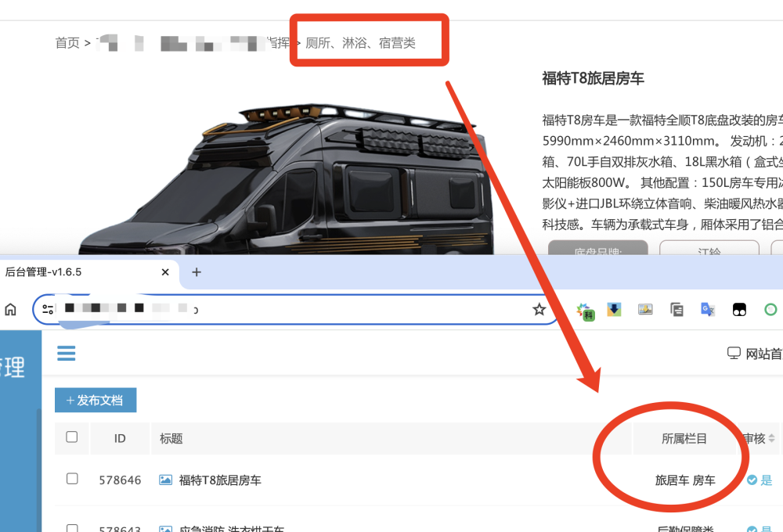Click the image icon beside 福特T8旅居房车 title
Screen dimensions: 783x532
click(165, 480)
